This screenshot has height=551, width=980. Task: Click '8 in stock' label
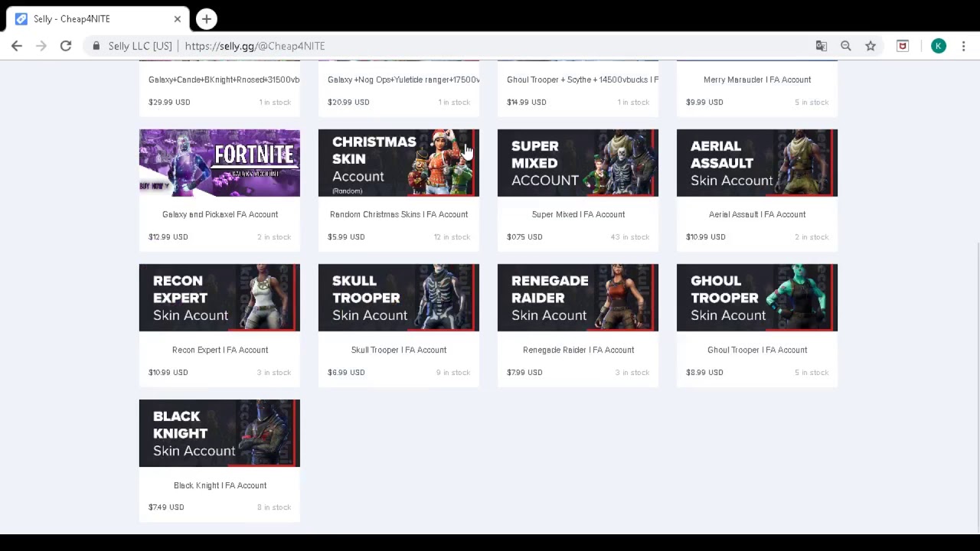[x=274, y=507]
